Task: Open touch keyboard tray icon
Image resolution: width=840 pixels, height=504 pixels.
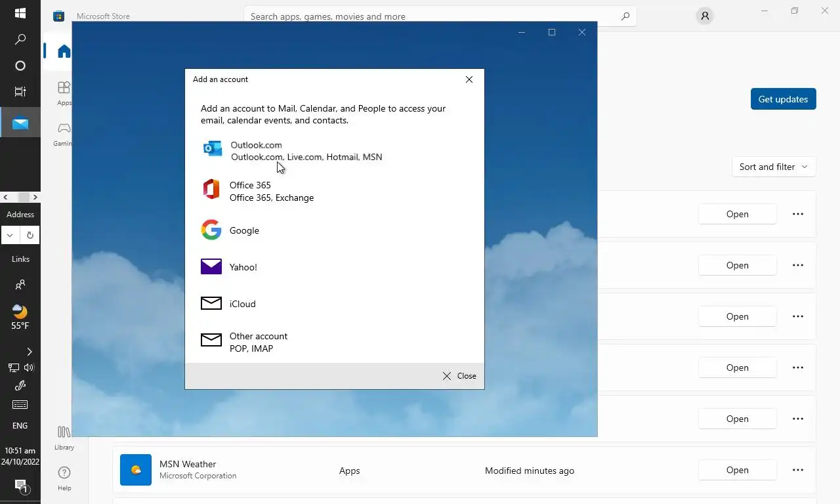Action: point(20,405)
